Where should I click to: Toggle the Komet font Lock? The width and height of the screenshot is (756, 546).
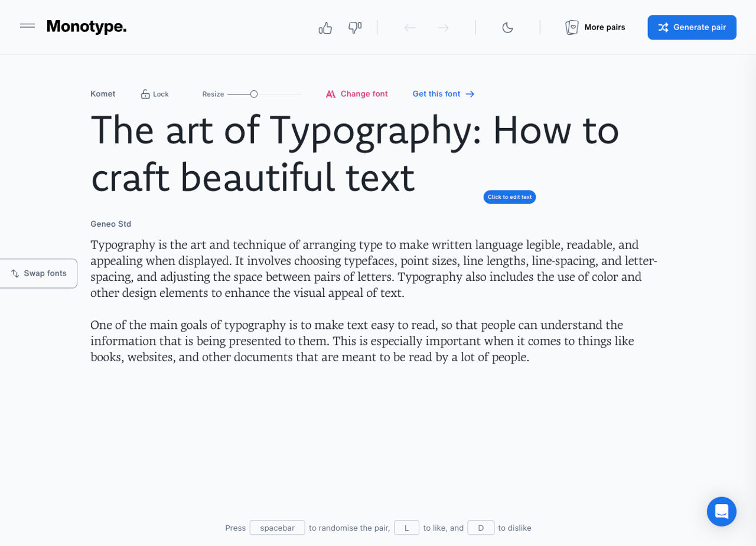(x=155, y=94)
